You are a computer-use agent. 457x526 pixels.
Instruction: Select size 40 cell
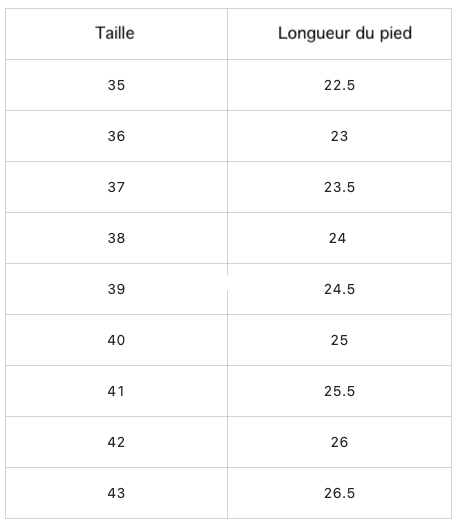[116, 340]
